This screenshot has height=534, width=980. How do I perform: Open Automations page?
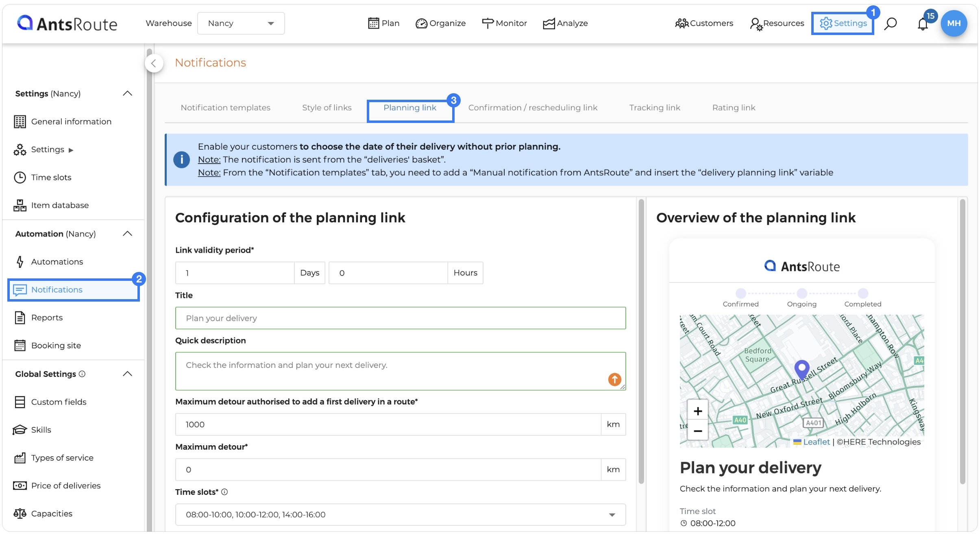tap(48, 262)
